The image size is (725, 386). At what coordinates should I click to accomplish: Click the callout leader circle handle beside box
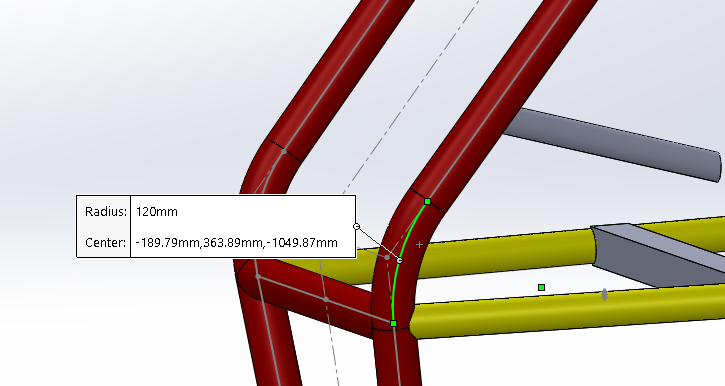tap(356, 227)
